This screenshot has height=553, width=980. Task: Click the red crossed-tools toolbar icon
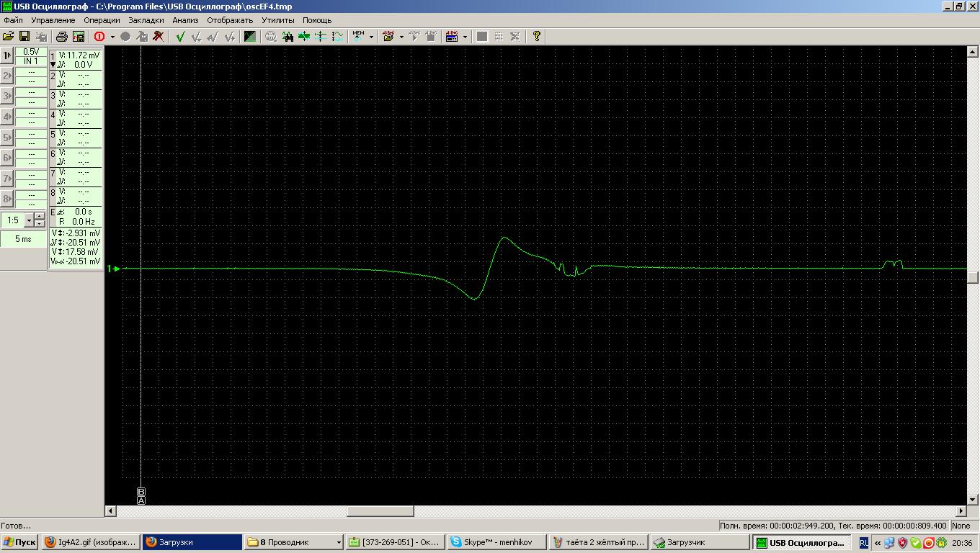tap(159, 36)
